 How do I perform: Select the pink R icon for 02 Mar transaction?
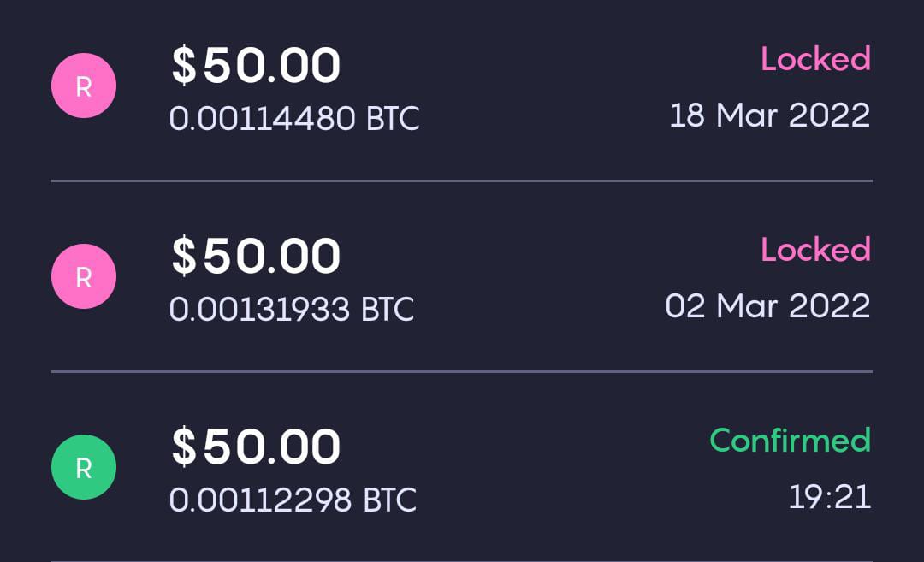click(83, 275)
